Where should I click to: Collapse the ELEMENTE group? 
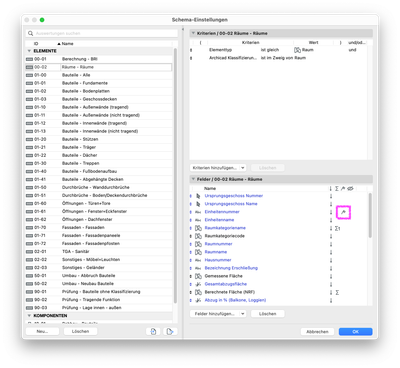pos(29,51)
